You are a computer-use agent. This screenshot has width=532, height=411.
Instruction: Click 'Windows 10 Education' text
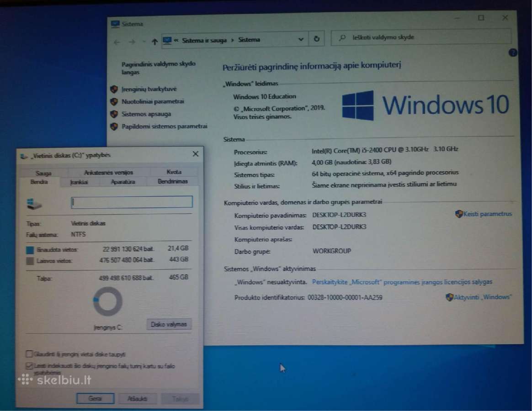click(264, 97)
